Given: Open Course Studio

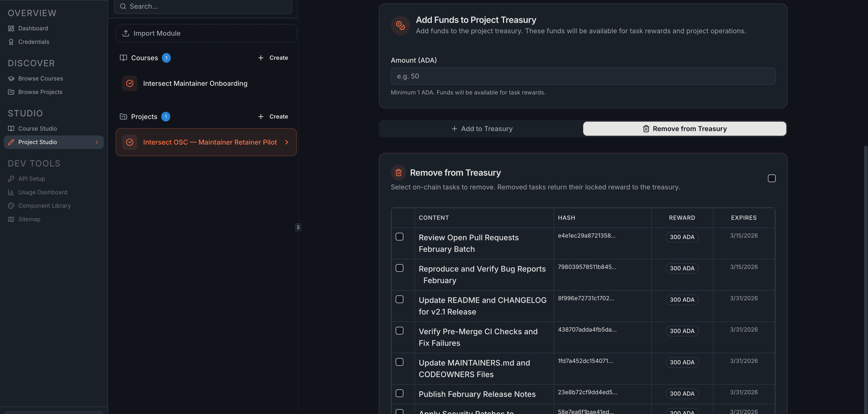Looking at the screenshot, I should [37, 128].
